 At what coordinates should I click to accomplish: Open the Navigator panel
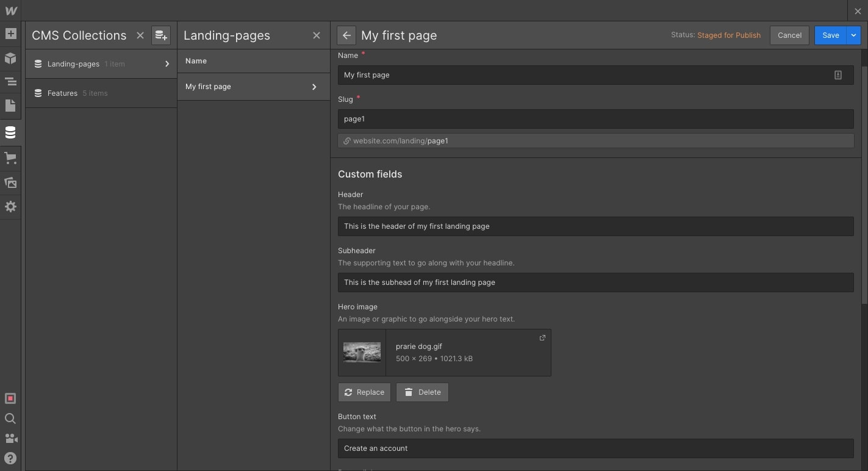tap(10, 81)
